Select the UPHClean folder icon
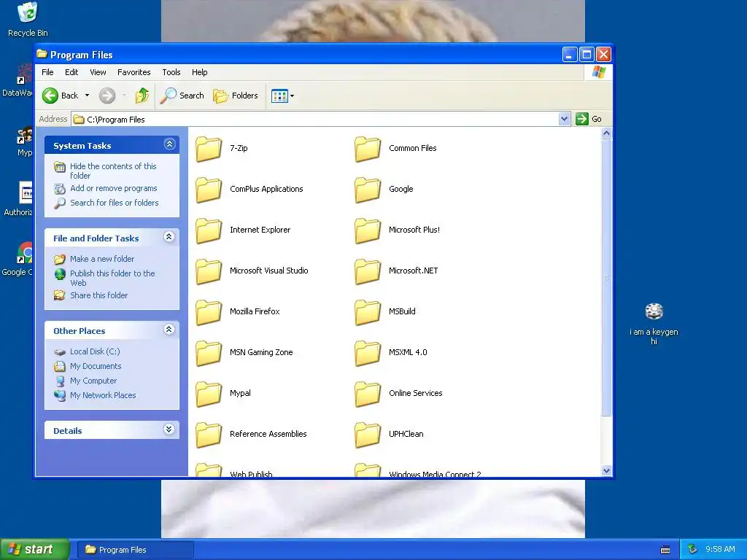747x560 pixels. click(x=368, y=435)
